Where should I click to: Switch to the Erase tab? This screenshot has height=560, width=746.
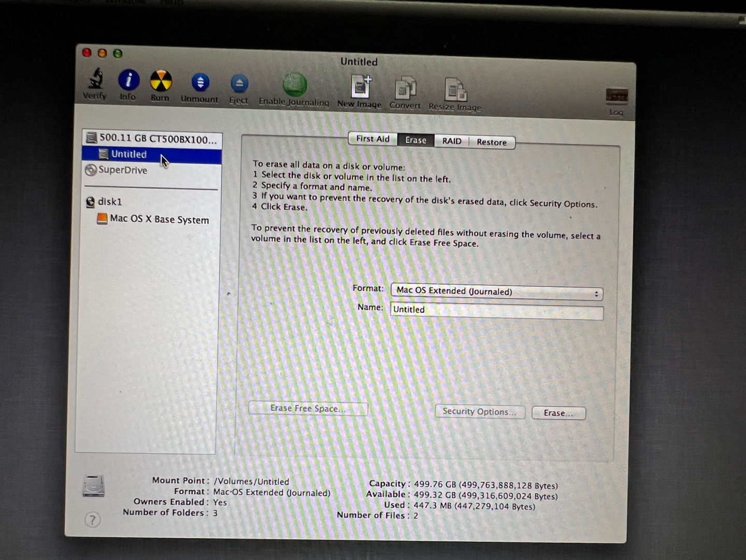[x=415, y=140]
